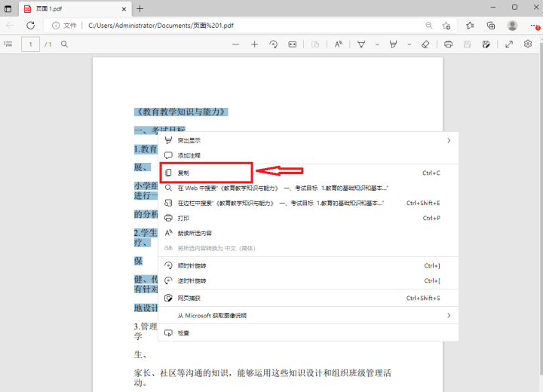Open the Collections panel
Viewport: 543px width, 392px height.
(491, 26)
